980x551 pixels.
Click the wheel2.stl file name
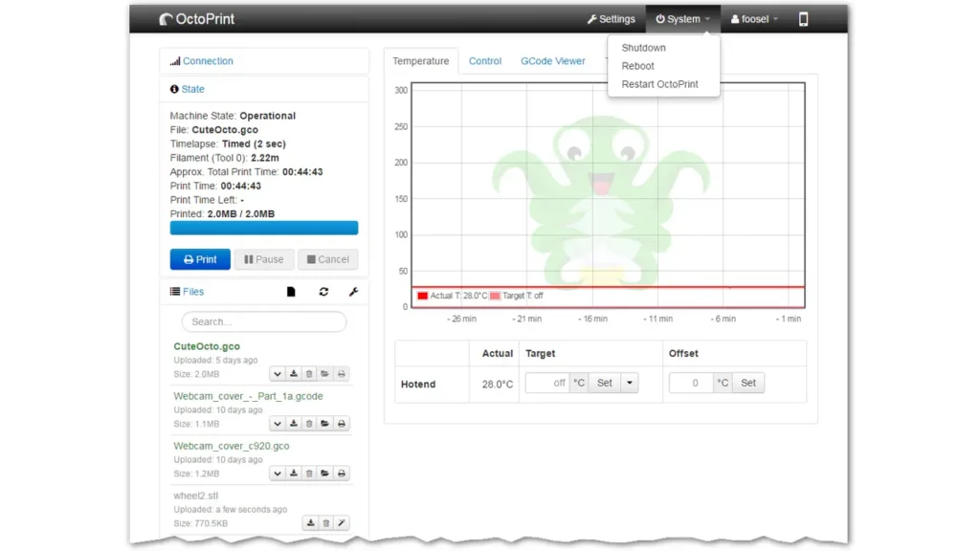coord(195,496)
